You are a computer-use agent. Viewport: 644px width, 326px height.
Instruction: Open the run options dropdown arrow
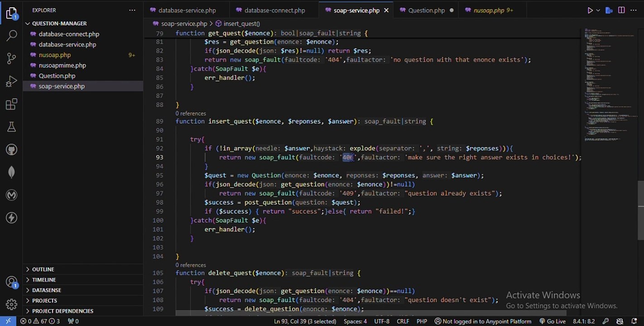point(598,10)
